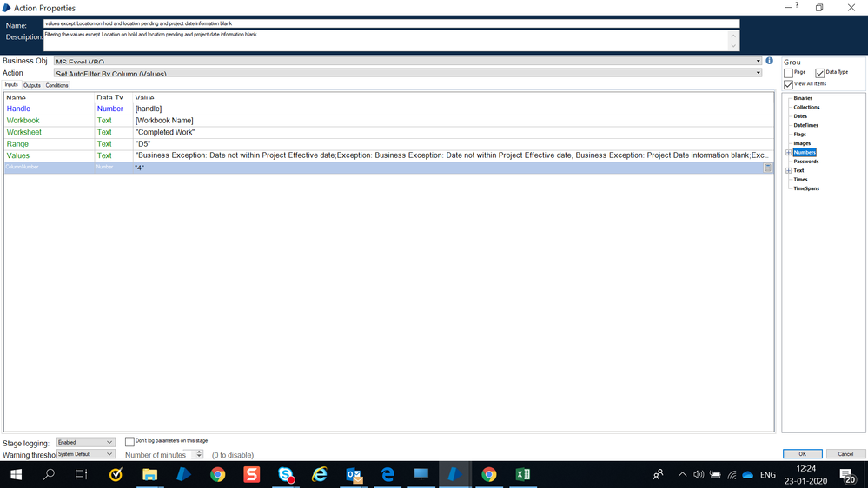
Task: Toggle Don't log parameters on this stage
Action: click(x=129, y=441)
